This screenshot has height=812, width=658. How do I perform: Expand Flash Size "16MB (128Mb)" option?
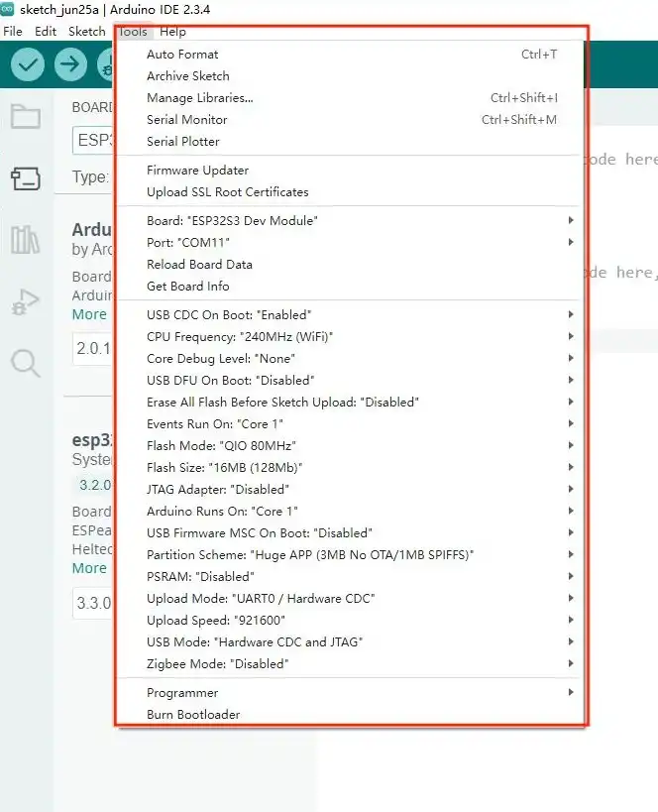[x=350, y=468]
